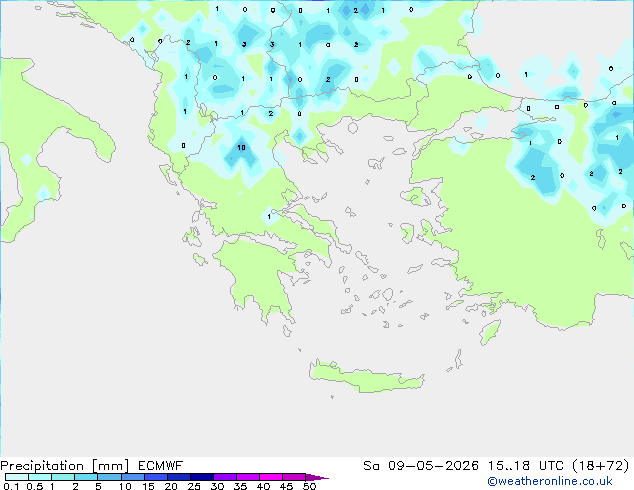Click the '10' precipitation value on the map
The height and width of the screenshot is (490, 634).
[x=241, y=148]
